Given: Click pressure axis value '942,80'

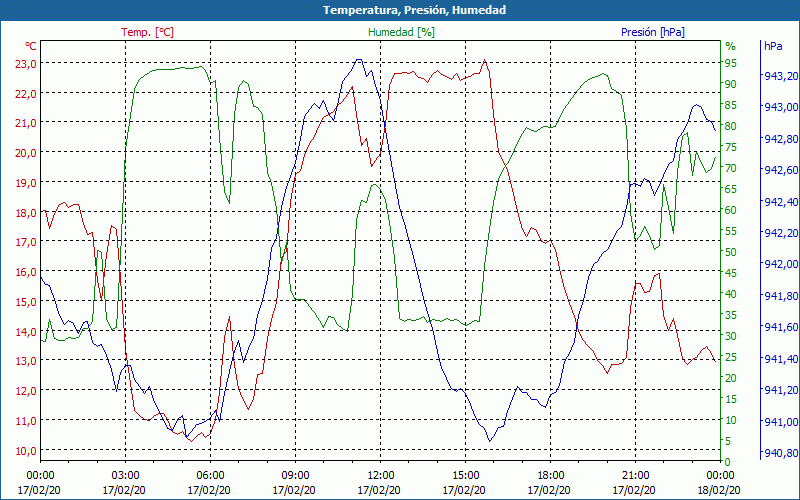Looking at the screenshot, I should 781,139.
